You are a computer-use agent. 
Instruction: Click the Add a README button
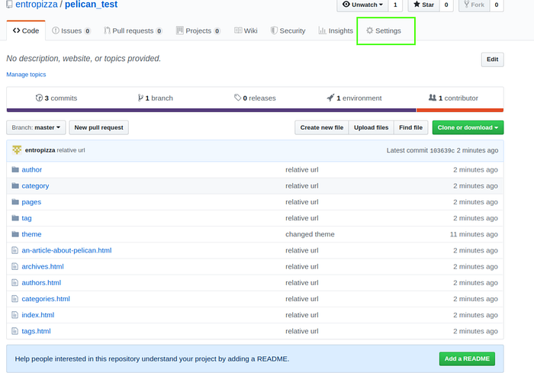[x=467, y=359]
